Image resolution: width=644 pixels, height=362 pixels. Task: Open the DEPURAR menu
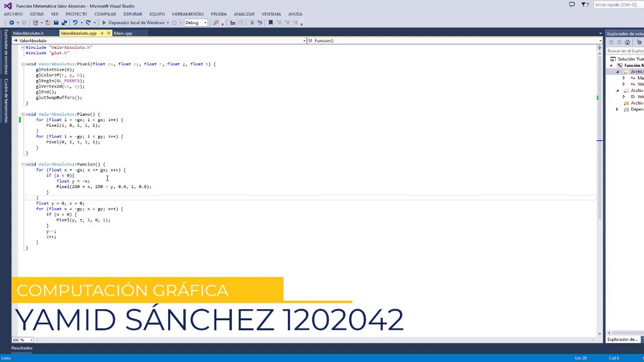(133, 14)
